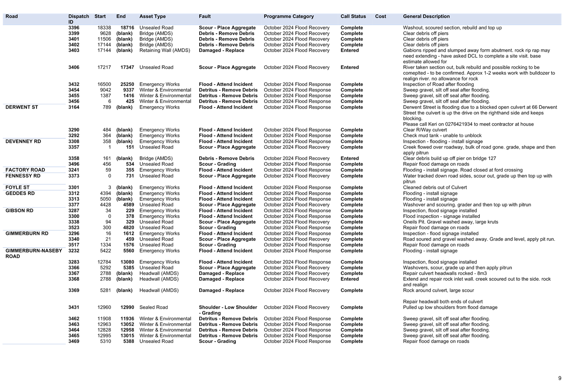Click the End column header
The width and height of the screenshot is (564, 392).
pos(121,16)
